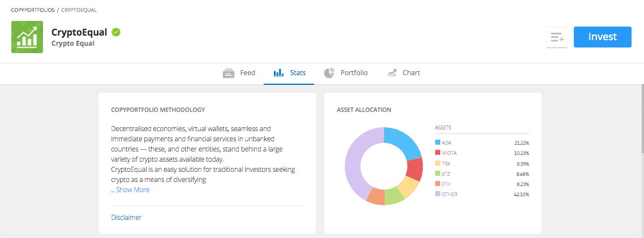Click the green verified badge icon
This screenshot has height=238, width=644.
pyautogui.click(x=116, y=32)
